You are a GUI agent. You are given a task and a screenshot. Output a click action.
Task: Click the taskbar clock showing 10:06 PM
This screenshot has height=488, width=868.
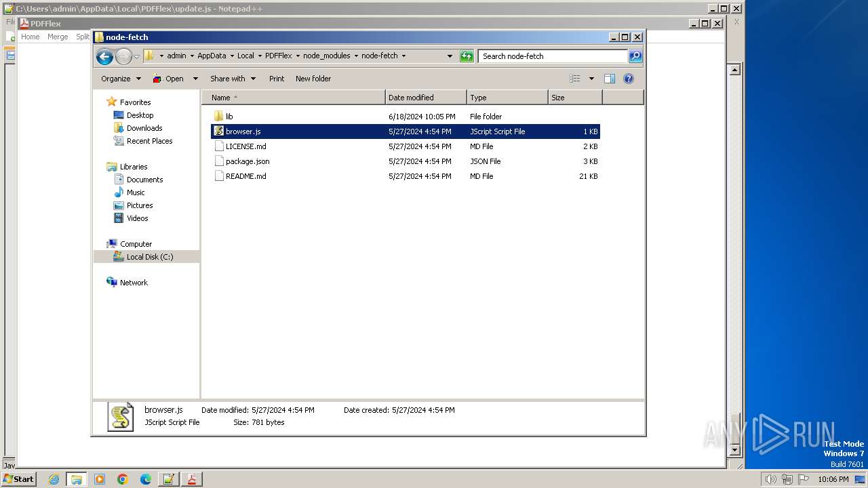833,479
